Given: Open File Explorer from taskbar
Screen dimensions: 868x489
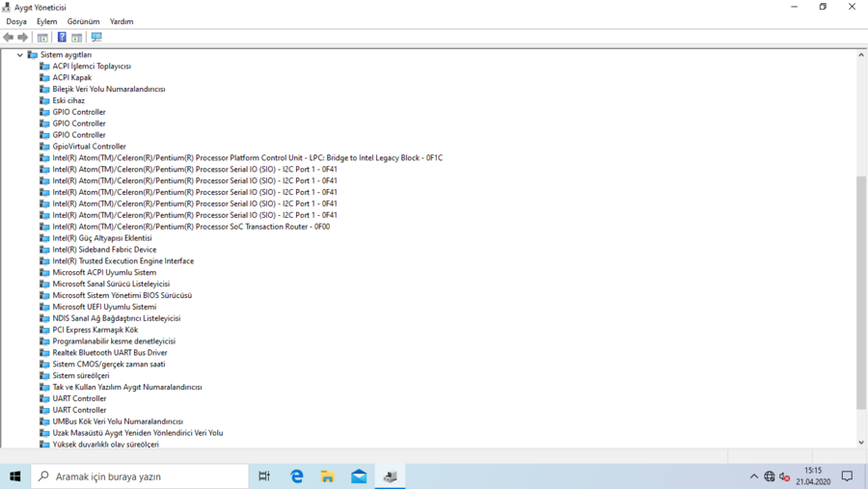Looking at the screenshot, I should point(328,476).
